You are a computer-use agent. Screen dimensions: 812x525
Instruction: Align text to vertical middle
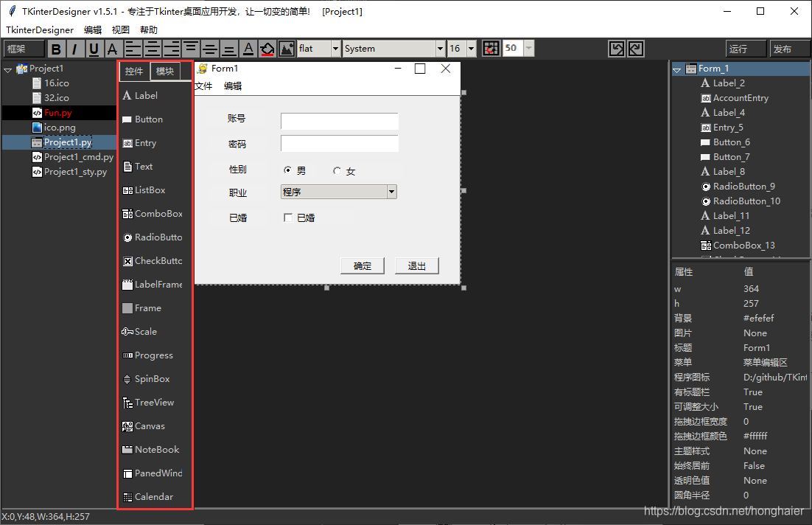tap(210, 49)
